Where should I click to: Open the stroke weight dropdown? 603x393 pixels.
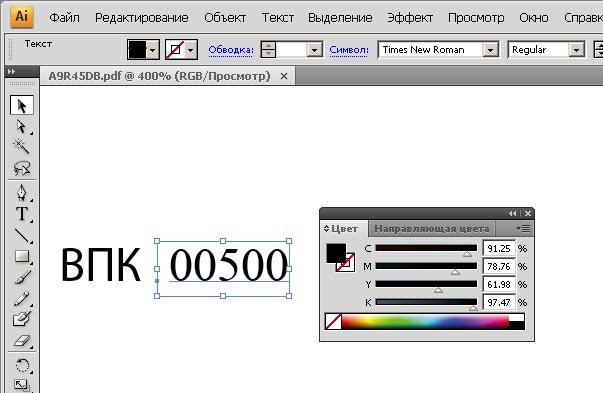[315, 50]
